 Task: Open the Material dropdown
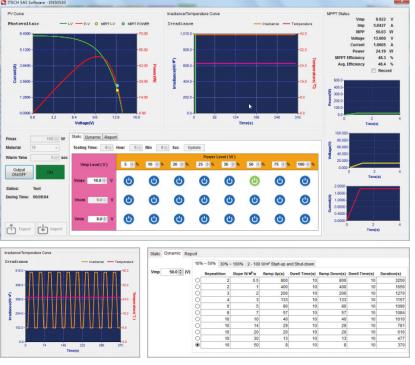coord(45,147)
